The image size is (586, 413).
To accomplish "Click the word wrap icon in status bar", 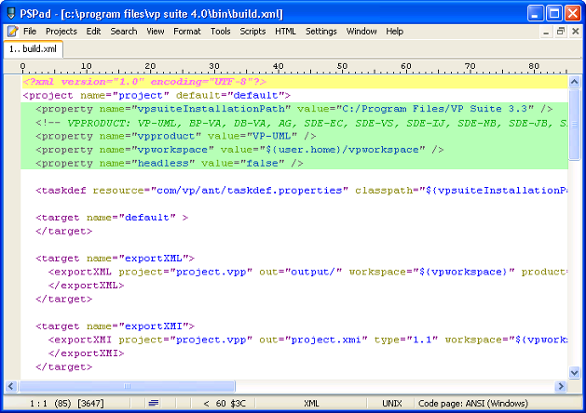I will pos(154,403).
